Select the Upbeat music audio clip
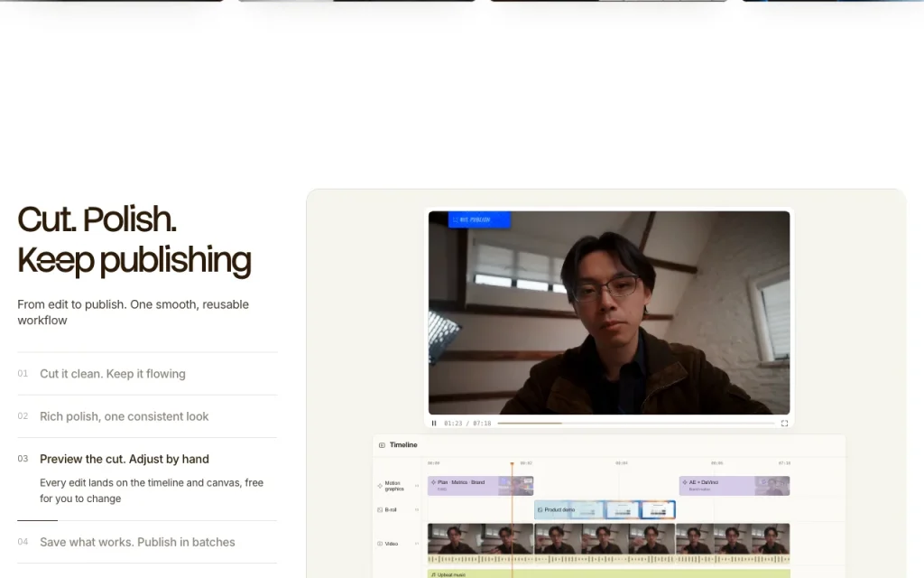 [609, 573]
